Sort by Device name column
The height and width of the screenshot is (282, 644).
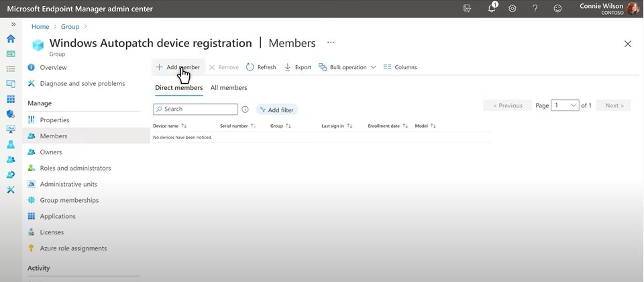(170, 126)
